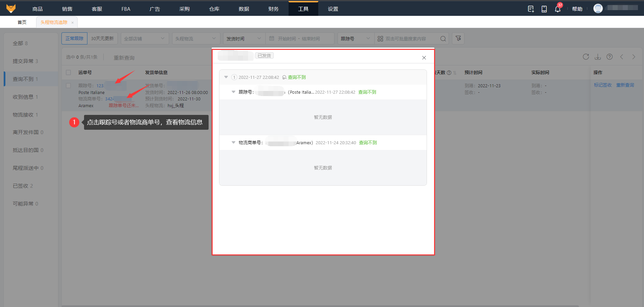Click the search magnifier icon
Screen dimensions: 644x307
click(443, 39)
